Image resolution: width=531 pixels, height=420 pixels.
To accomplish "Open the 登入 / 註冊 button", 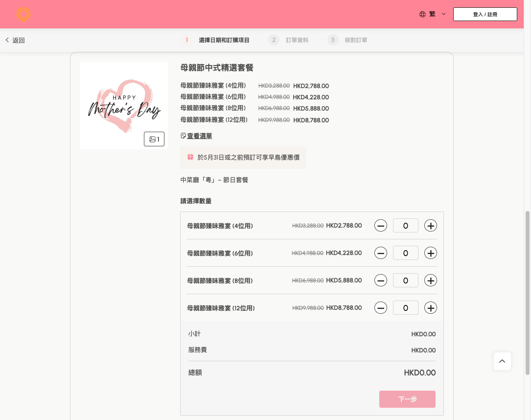I will click(485, 14).
